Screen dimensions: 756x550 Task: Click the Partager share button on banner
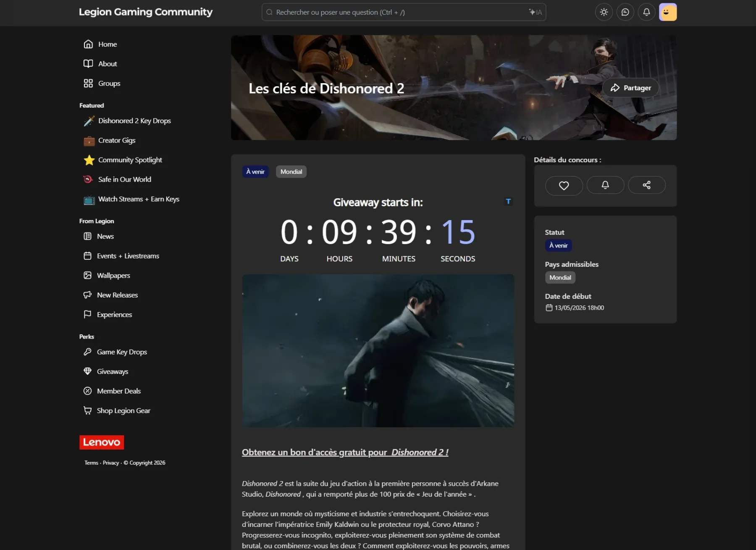click(630, 88)
